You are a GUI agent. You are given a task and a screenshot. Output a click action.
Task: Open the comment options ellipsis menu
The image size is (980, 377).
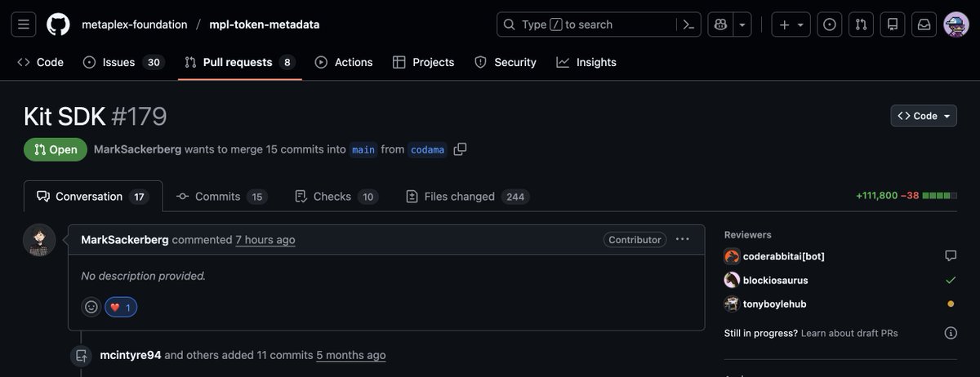coord(683,239)
